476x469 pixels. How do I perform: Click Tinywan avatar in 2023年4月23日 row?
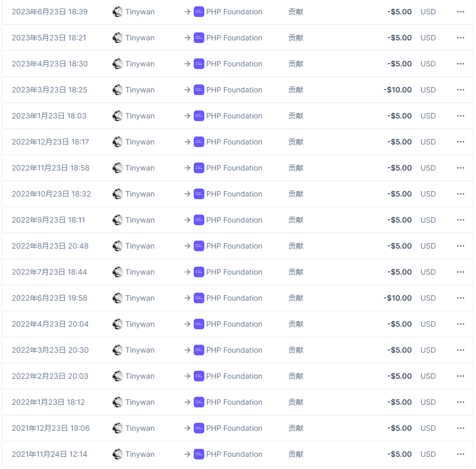118,64
